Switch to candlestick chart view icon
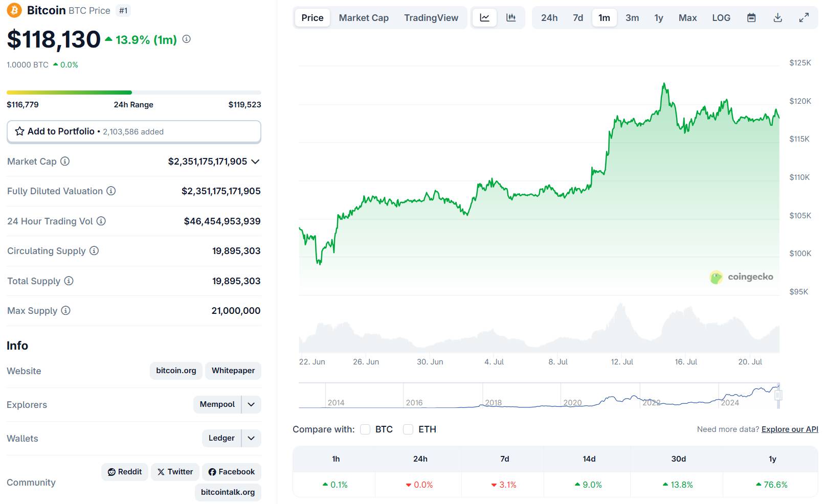 click(x=511, y=18)
